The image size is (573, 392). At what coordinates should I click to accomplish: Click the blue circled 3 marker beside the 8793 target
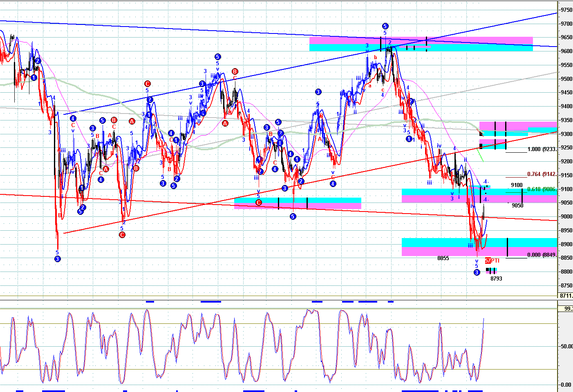coord(477,272)
